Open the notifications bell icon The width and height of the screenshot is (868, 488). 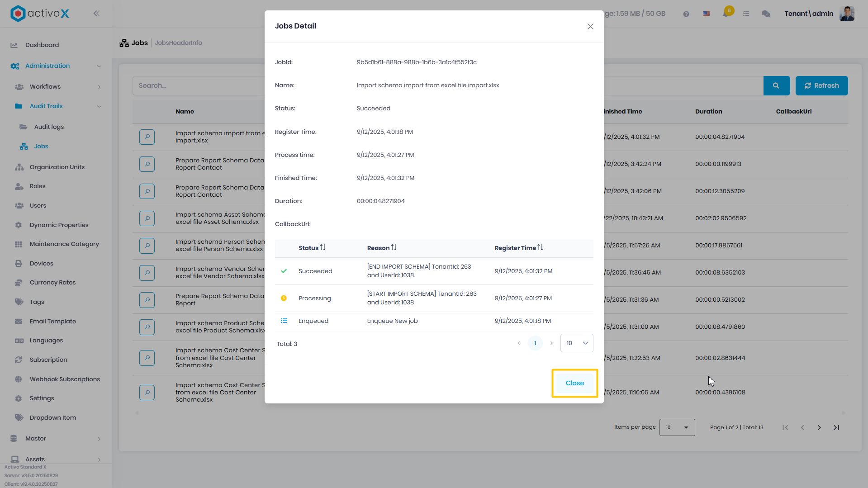tap(726, 14)
